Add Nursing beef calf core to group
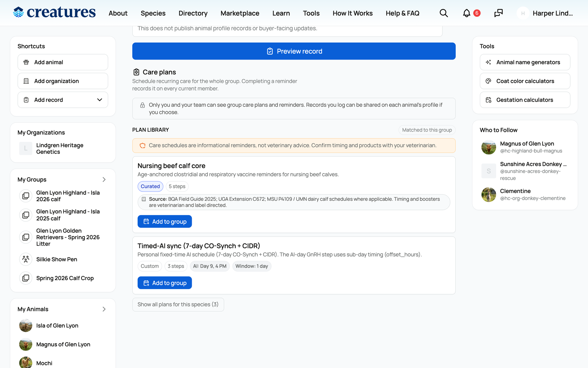Screen dimensions: 588x368 (x=165, y=221)
